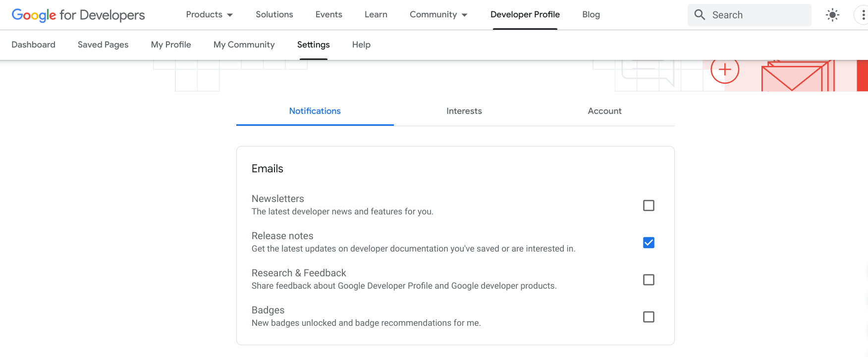Enable the Newsletters email checkbox
The height and width of the screenshot is (357, 868).
[x=648, y=205]
